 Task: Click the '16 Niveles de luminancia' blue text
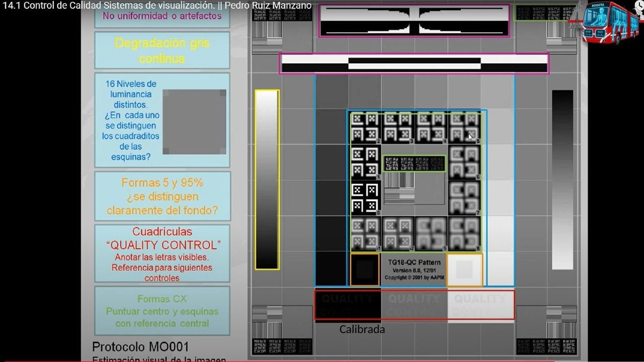(130, 89)
